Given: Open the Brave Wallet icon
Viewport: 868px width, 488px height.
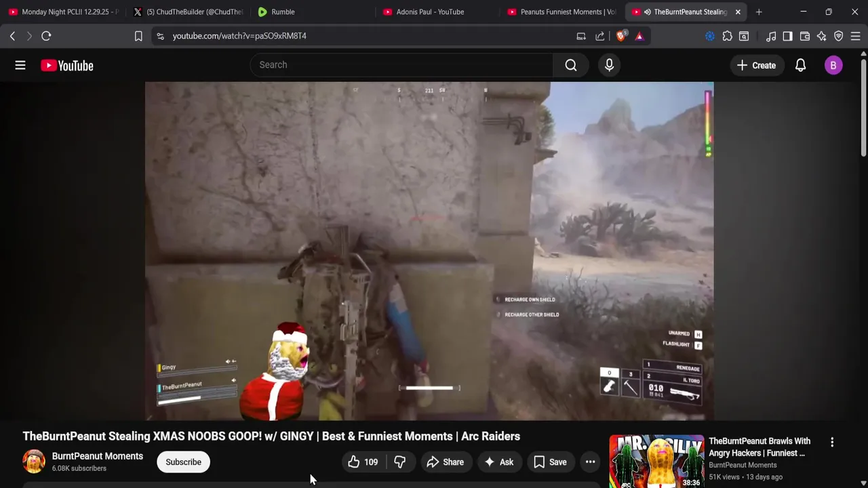Looking at the screenshot, I should pos(805,36).
